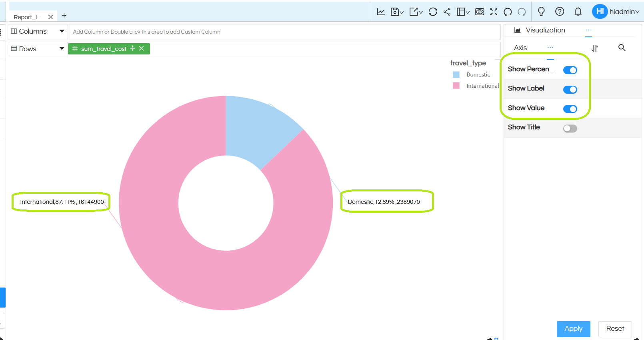Click the Columns label
The width and height of the screenshot is (644, 340).
coord(33,31)
